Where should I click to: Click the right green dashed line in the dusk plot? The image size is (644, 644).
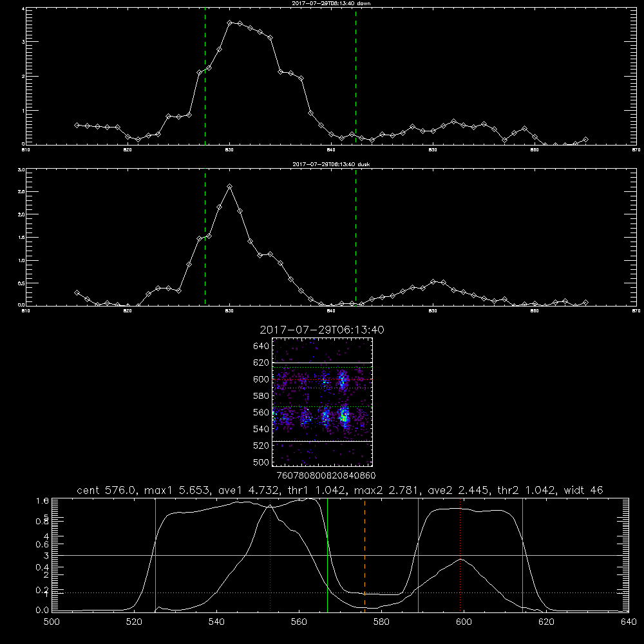pos(355,238)
